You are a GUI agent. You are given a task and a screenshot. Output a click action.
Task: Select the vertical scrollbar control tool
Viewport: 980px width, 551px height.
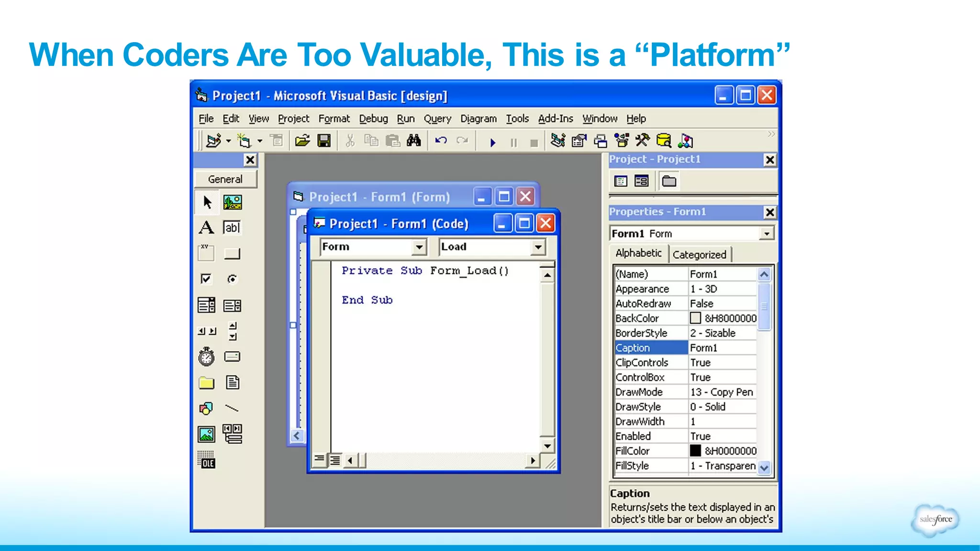tap(233, 331)
